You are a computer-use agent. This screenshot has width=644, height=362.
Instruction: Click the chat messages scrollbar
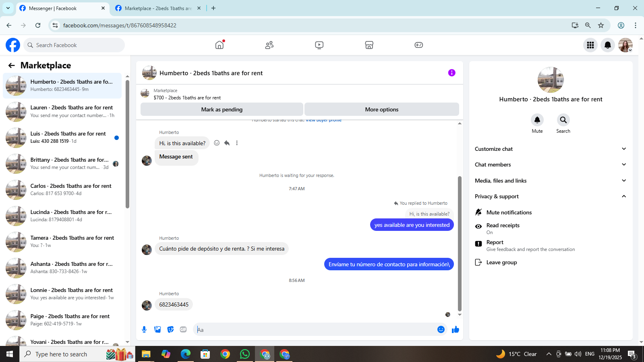(460, 244)
